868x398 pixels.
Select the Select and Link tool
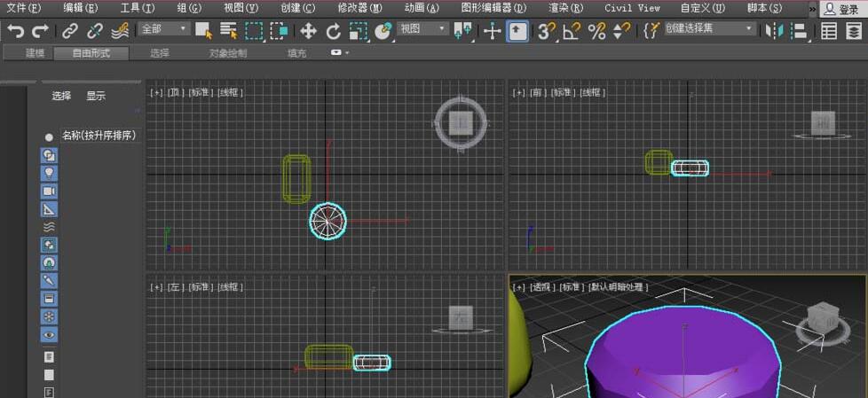tap(70, 32)
